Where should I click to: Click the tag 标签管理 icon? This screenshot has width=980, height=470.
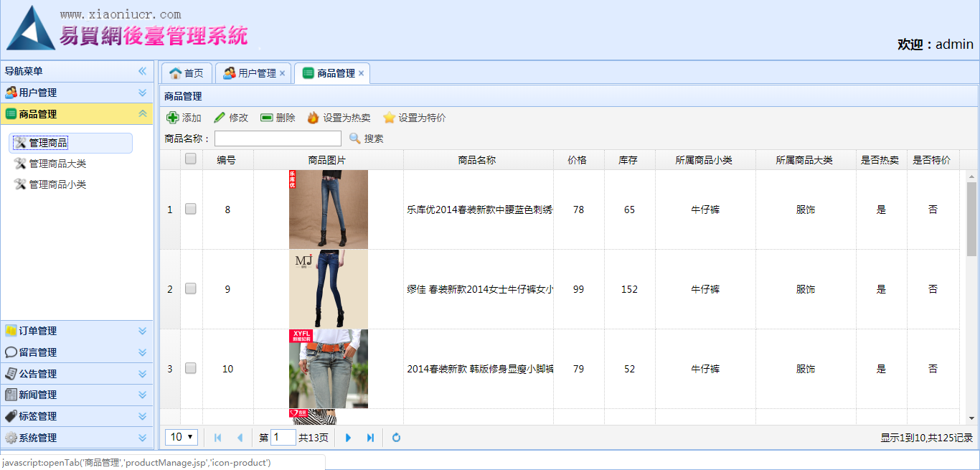tap(11, 416)
